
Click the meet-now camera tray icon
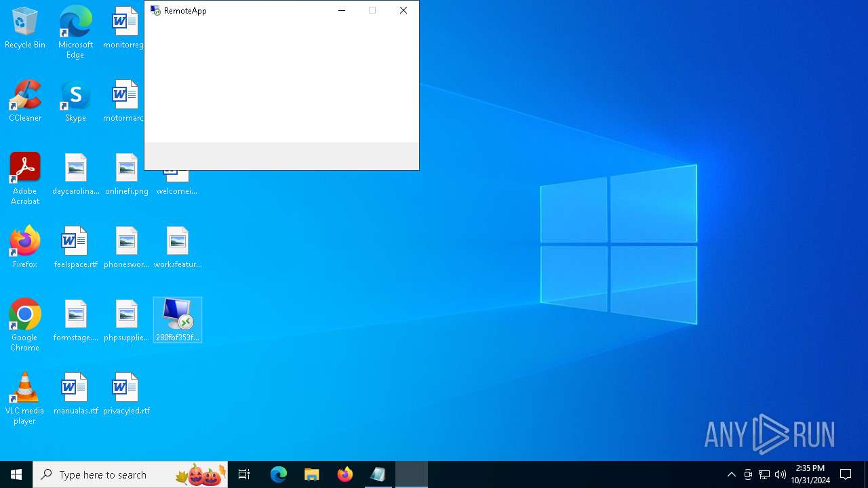click(748, 474)
